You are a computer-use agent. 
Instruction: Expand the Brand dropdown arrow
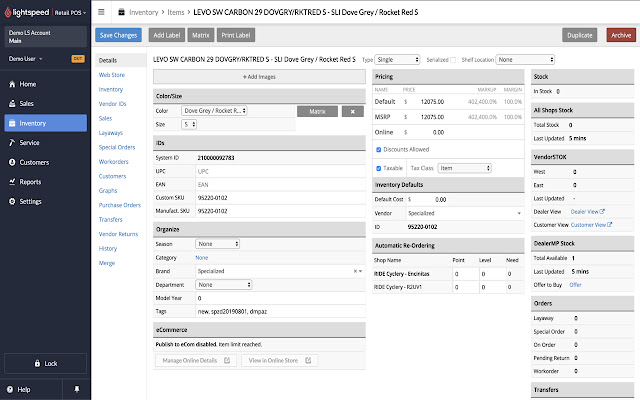360,271
